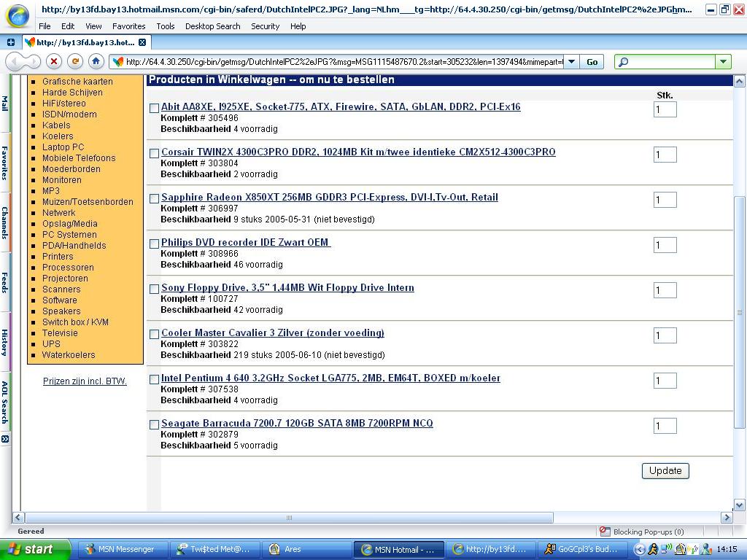Click the horizontal page scrollbar thumb
747x560 pixels.
click(x=289, y=518)
